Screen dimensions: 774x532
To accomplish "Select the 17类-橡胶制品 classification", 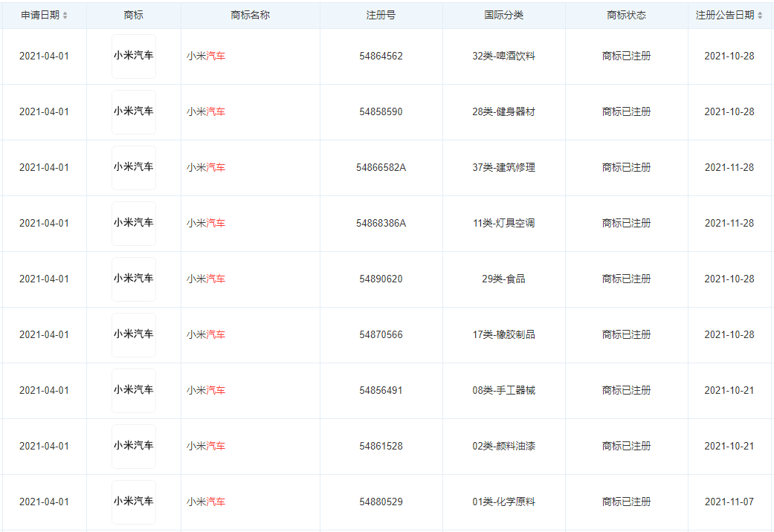I will (504, 335).
